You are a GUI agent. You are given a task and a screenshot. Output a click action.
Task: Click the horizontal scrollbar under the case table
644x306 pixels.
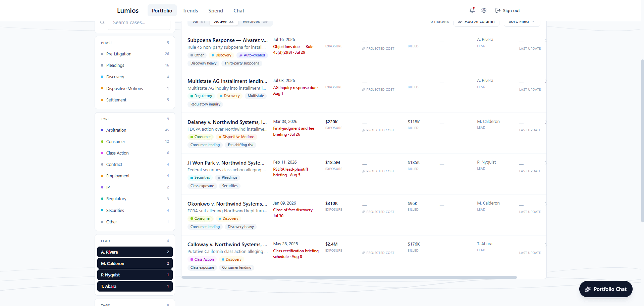pyautogui.click(x=349, y=277)
